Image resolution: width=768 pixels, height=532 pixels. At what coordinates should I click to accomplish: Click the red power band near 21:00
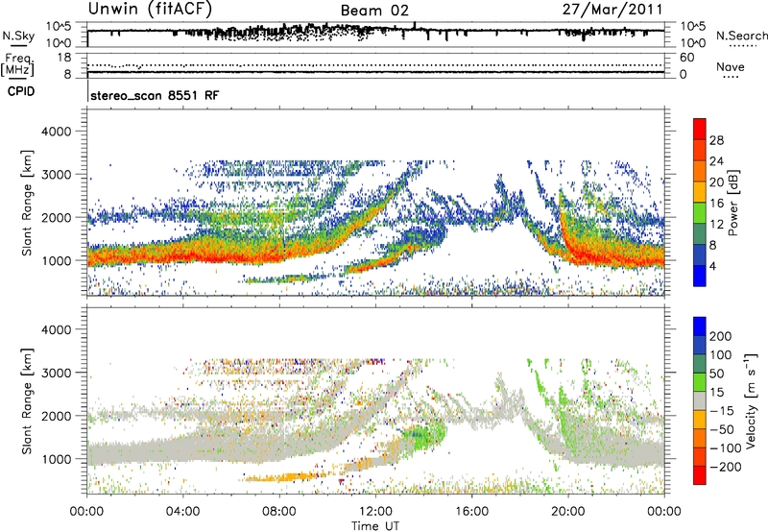coord(595,256)
